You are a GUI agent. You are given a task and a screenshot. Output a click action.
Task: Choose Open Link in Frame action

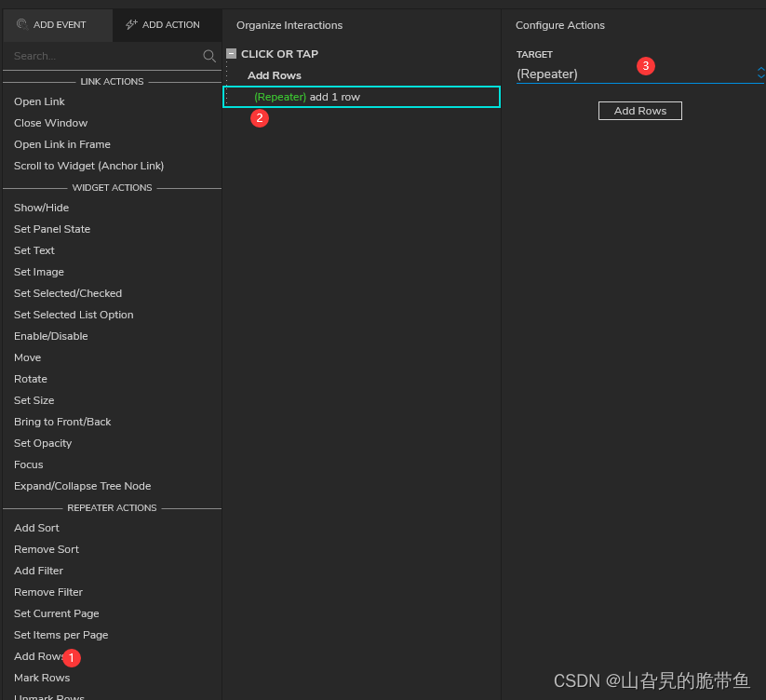click(x=62, y=144)
